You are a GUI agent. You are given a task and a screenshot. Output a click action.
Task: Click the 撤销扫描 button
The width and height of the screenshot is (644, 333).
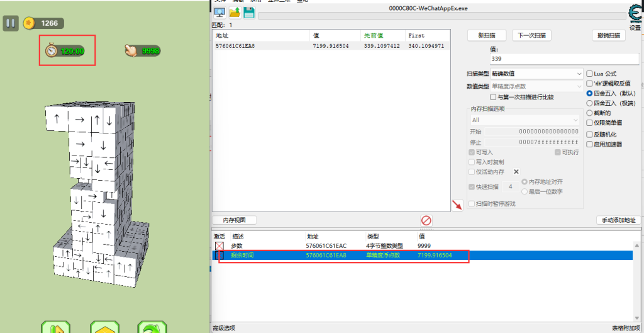[x=609, y=35]
